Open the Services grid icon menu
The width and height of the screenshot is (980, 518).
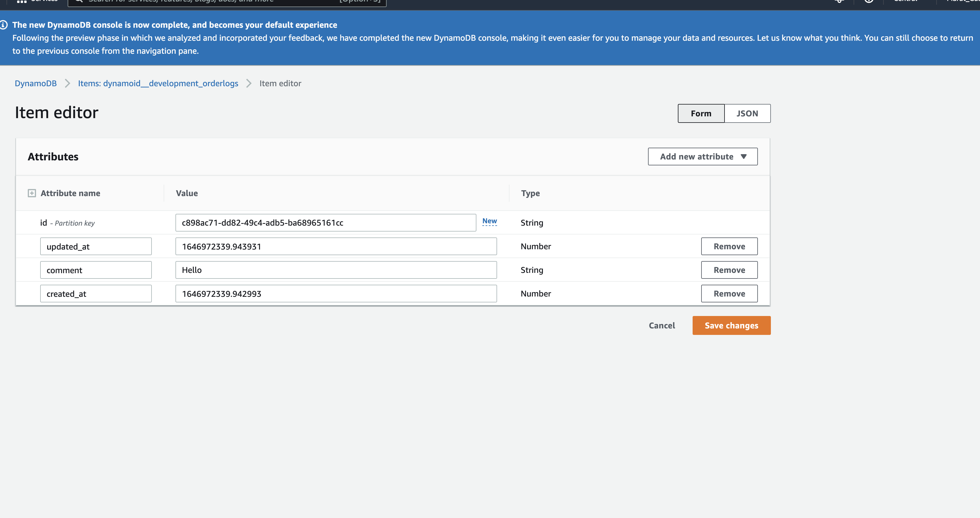22,1
